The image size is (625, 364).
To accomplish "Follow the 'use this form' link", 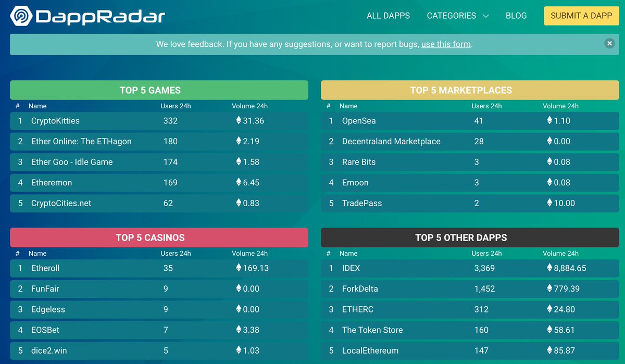I will (x=446, y=44).
